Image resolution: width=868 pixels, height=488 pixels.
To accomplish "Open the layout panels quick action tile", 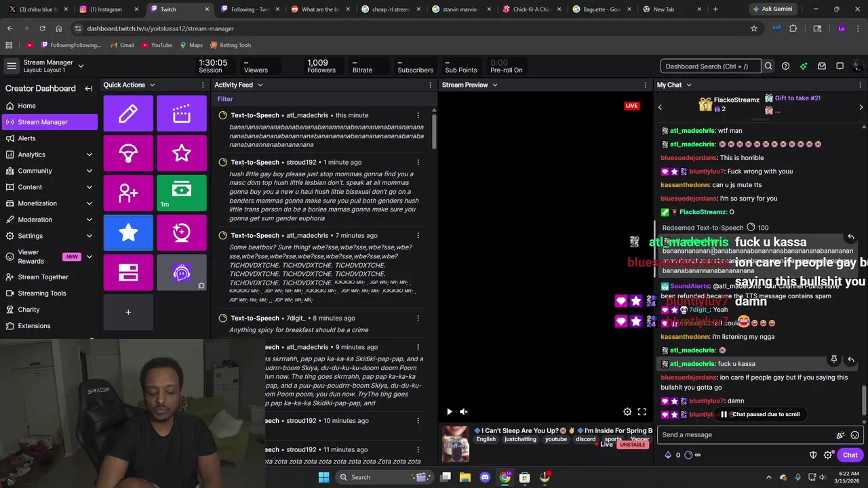I will click(x=128, y=272).
